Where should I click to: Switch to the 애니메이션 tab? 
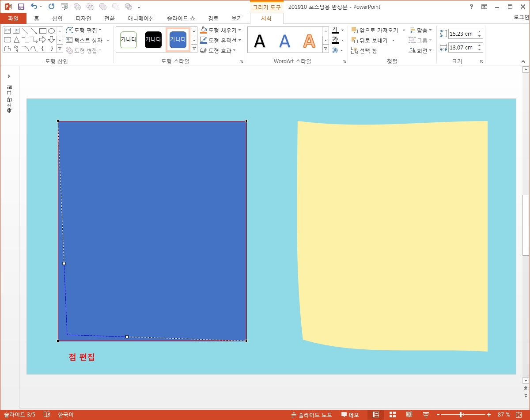coord(141,19)
